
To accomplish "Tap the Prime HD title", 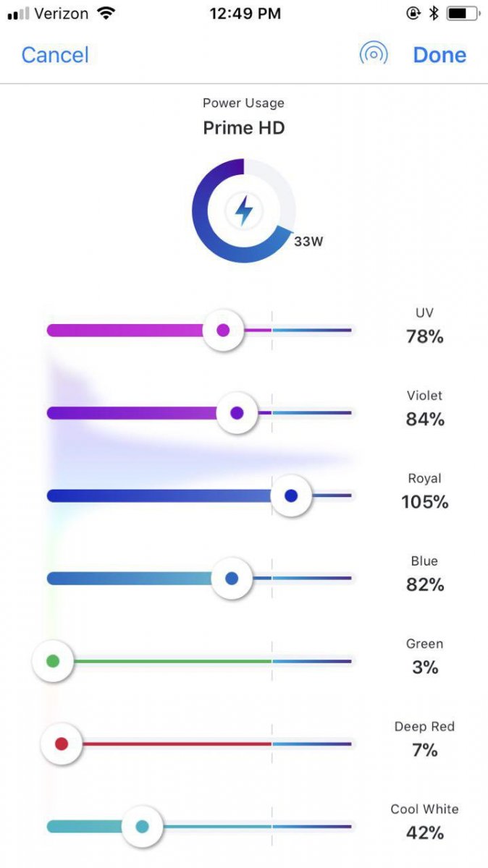I will point(244,128).
